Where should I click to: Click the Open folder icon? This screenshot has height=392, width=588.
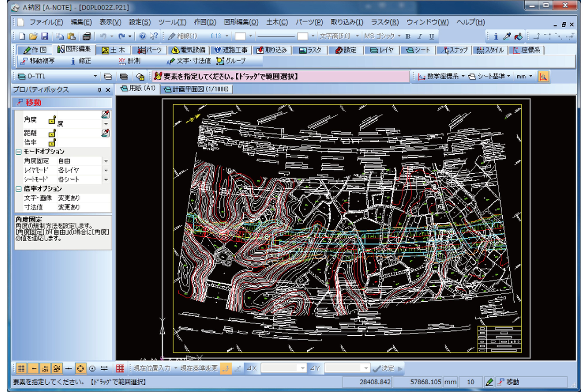[x=33, y=36]
